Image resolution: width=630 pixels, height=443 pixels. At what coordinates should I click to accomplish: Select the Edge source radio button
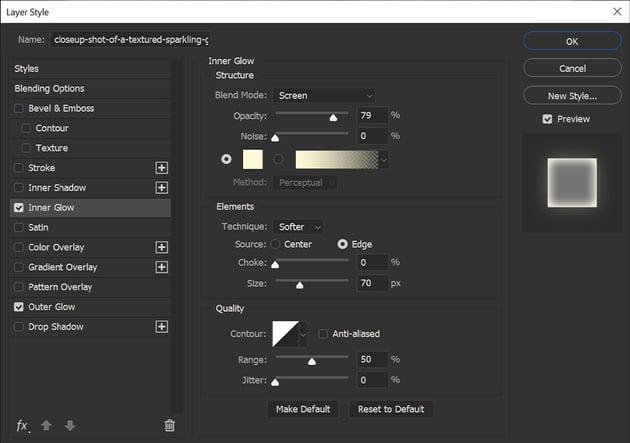(342, 244)
